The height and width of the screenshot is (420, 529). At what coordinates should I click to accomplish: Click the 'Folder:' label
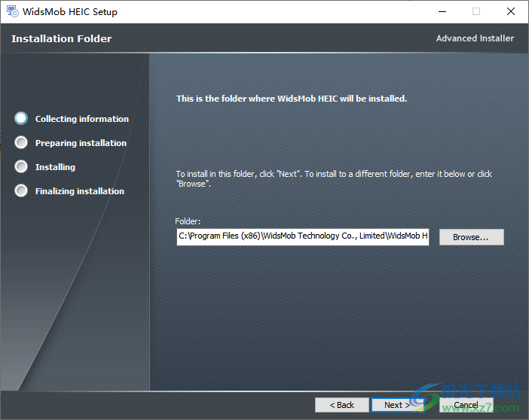point(188,221)
